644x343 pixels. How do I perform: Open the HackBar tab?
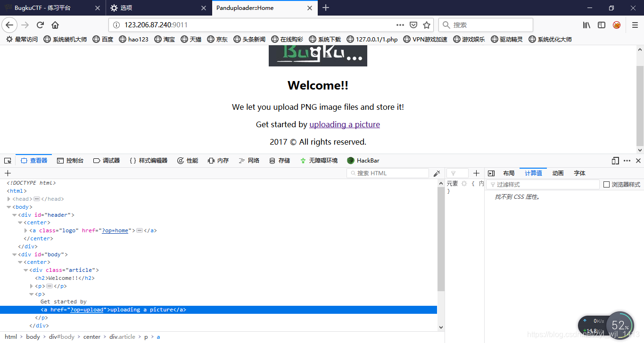point(363,161)
